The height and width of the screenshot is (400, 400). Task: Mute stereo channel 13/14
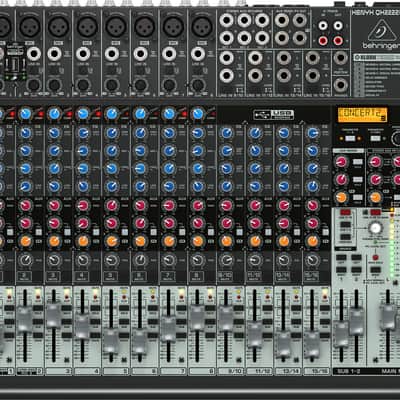[283, 276]
